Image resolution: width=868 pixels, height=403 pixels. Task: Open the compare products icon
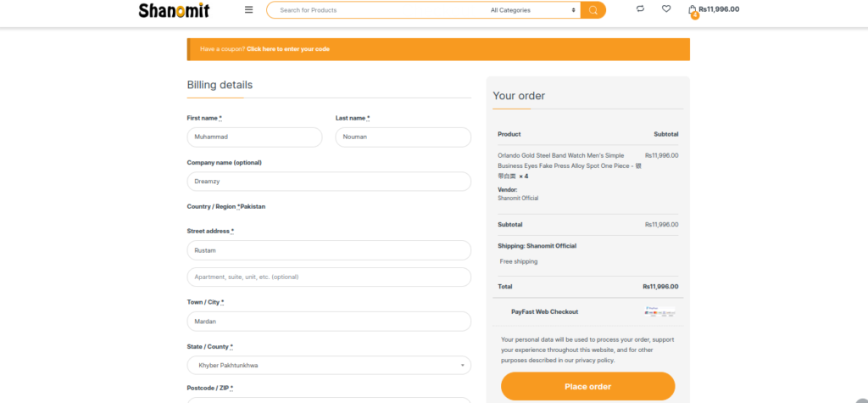coord(641,8)
